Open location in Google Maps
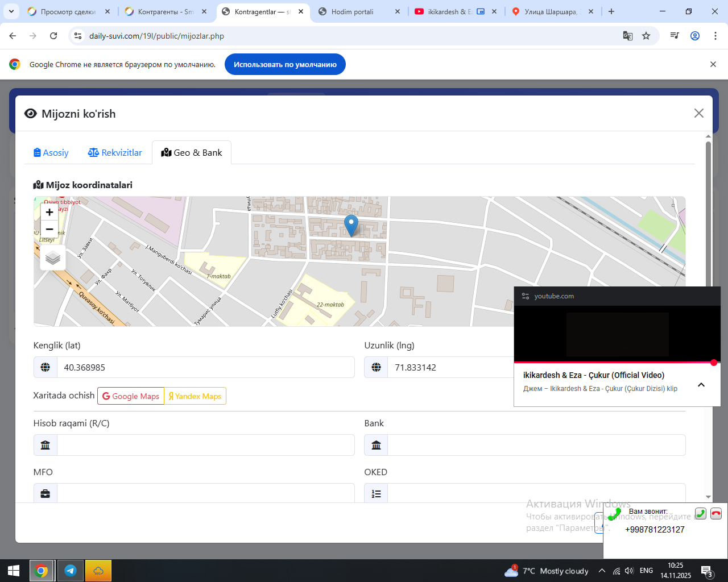Image resolution: width=728 pixels, height=582 pixels. click(131, 396)
